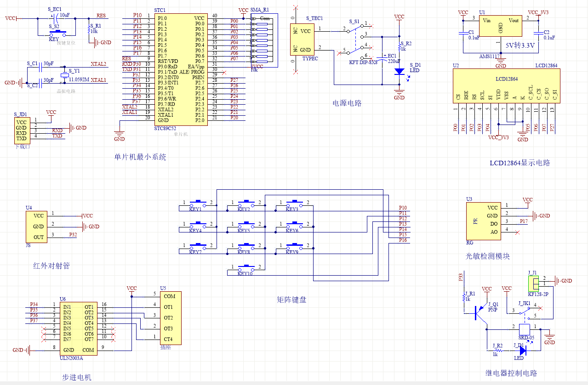Viewport: 588px width, 385px height.
Task: Select the LCD12864 display component U2
Action: pos(506,86)
